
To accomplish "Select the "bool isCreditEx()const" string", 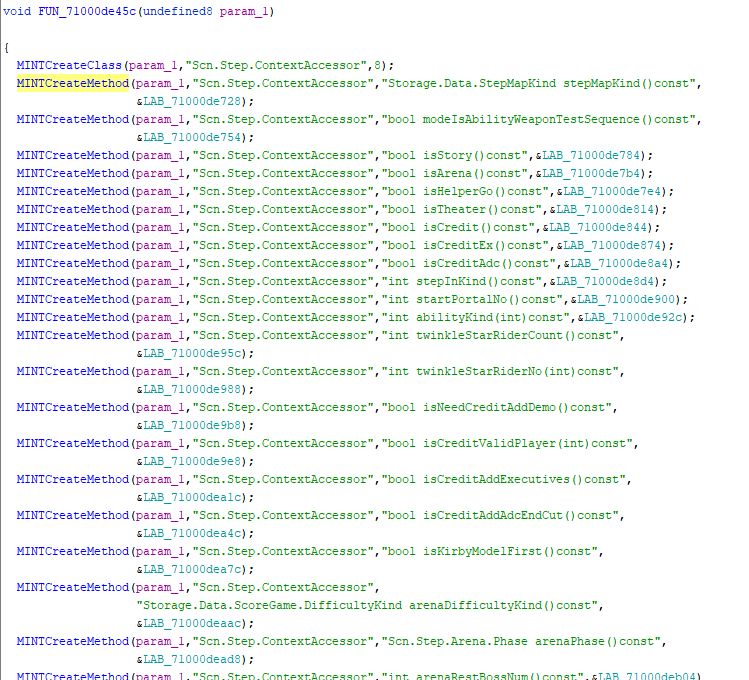I will [x=465, y=245].
